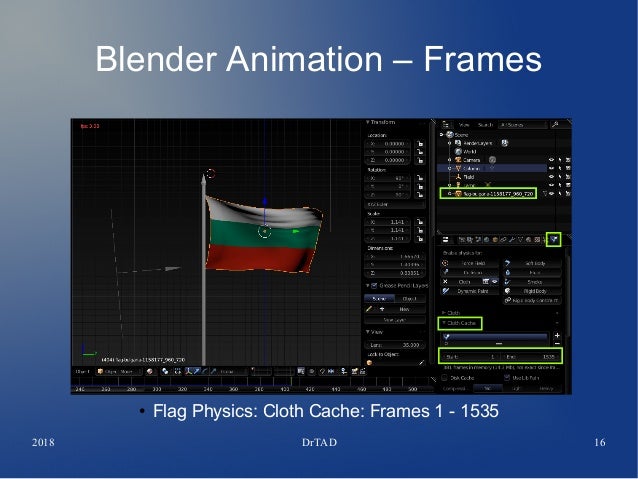Toggle Camera visibility eye in Outliner
Screen dimensions: 638x479
tap(551, 160)
